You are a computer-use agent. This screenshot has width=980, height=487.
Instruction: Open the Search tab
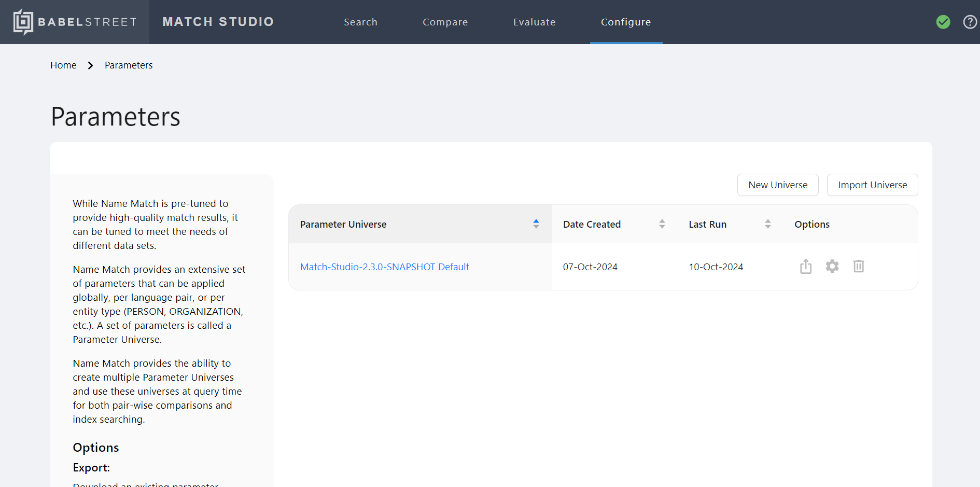[x=361, y=22]
